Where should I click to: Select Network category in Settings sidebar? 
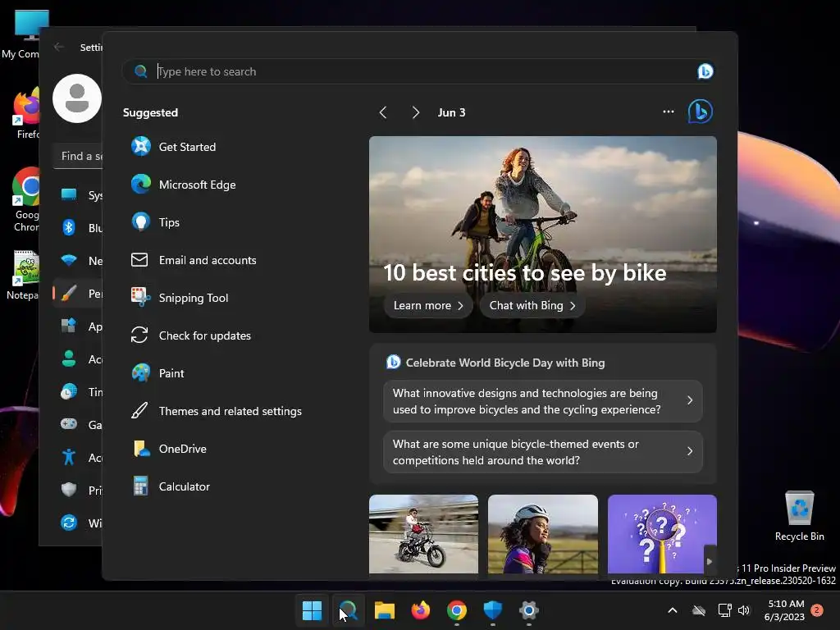[78, 260]
